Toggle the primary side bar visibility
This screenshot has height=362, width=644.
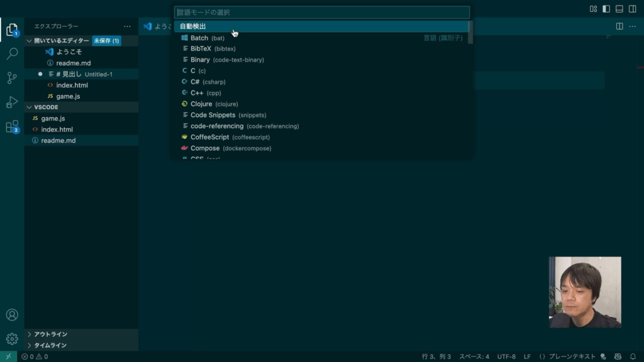(606, 9)
